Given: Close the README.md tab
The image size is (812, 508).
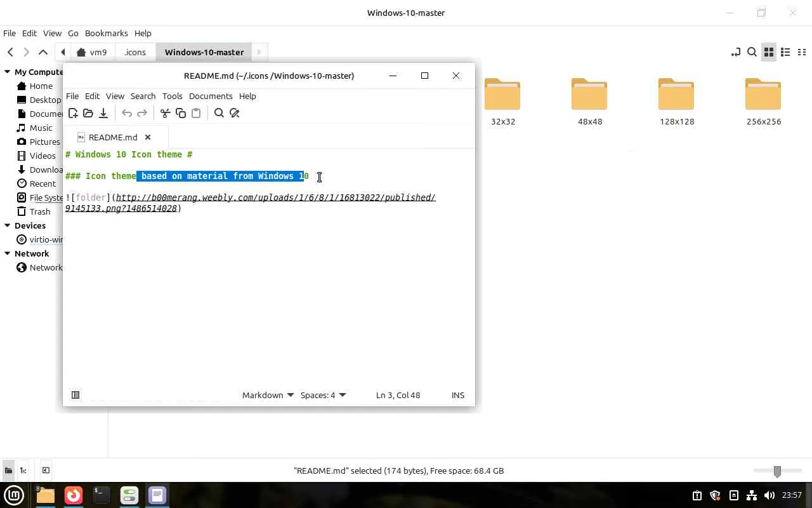Looking at the screenshot, I should (148, 137).
